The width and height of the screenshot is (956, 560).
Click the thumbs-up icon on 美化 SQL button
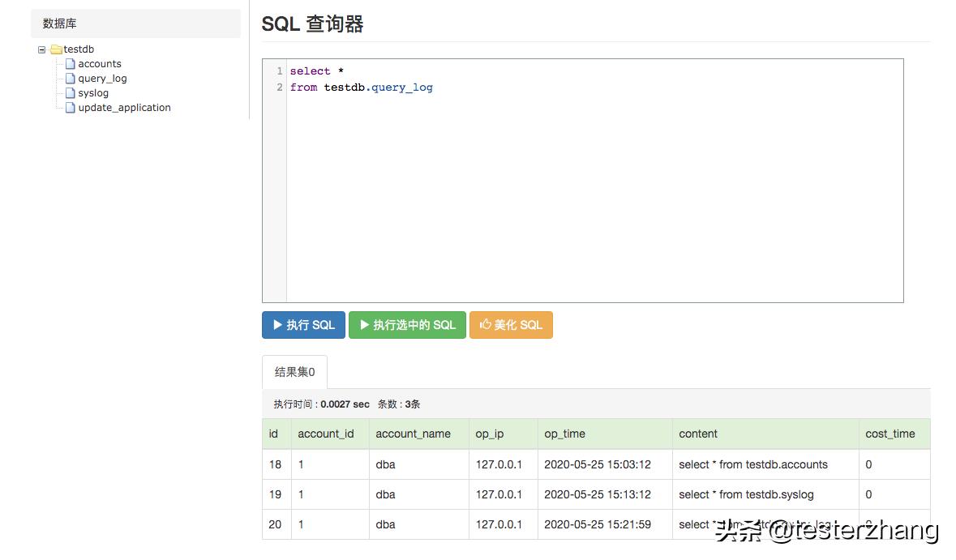tap(485, 324)
